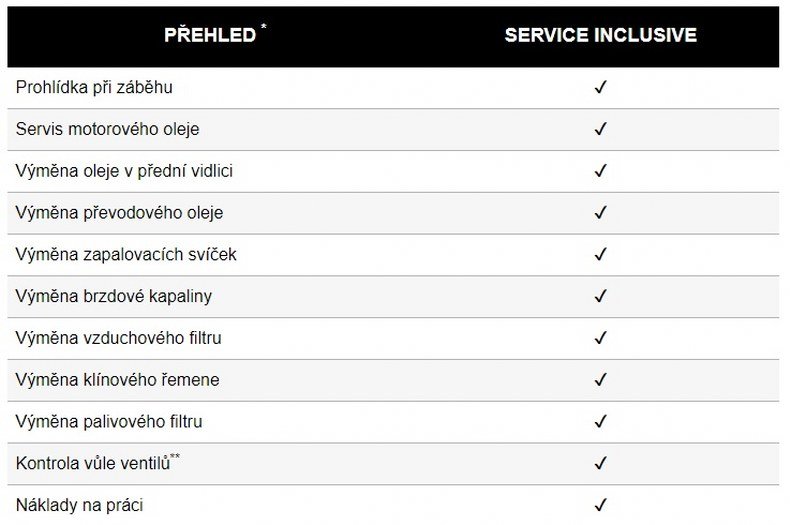This screenshot has height=525, width=790.
Task: Click the Náklady na práci label
Action: pyautogui.click(x=79, y=505)
